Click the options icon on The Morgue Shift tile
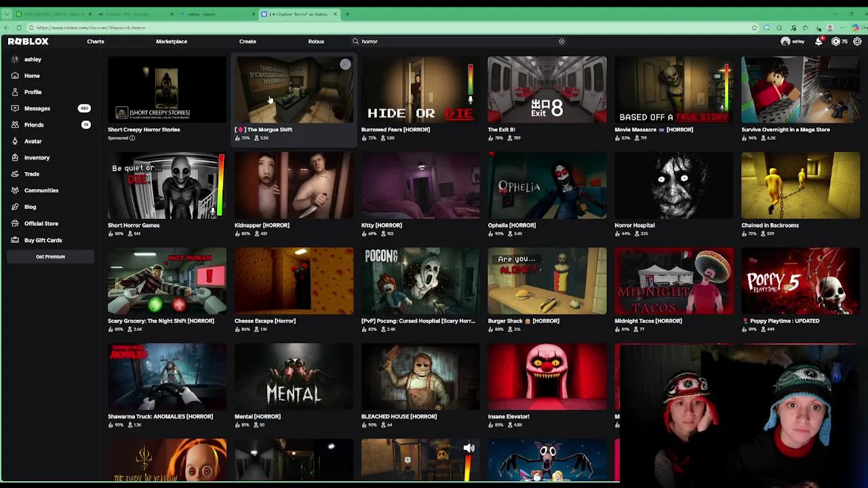Screen dimensions: 868x488 point(345,64)
